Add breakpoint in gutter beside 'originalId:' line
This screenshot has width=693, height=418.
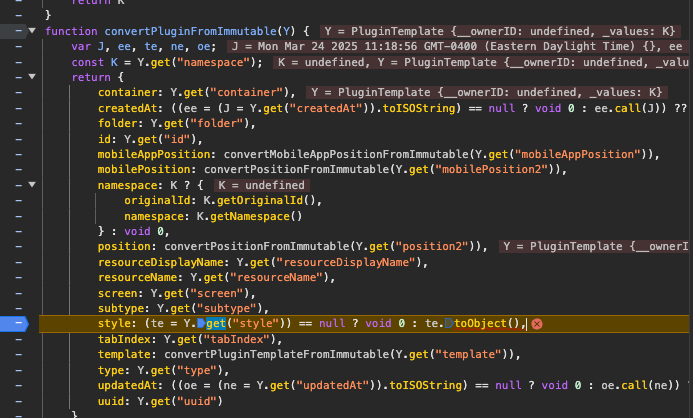point(19,200)
